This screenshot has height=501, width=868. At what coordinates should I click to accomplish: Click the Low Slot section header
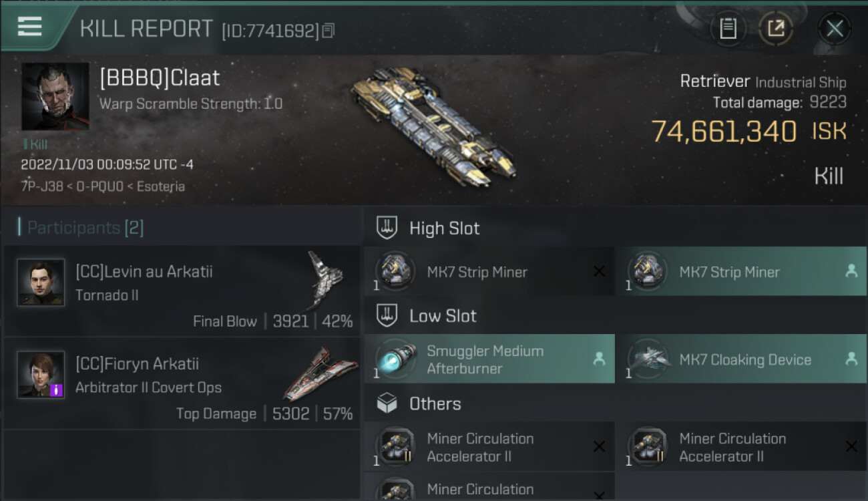[443, 316]
